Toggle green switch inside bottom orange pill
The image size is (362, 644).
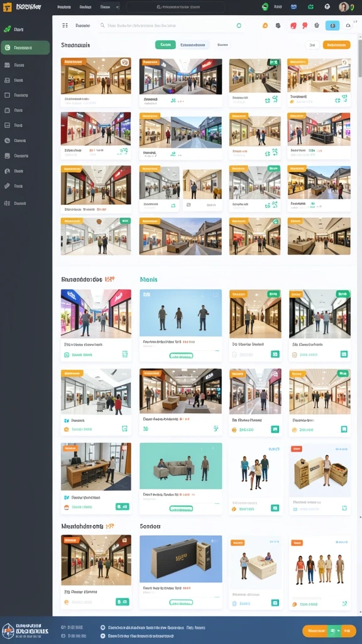pyautogui.click(x=334, y=631)
